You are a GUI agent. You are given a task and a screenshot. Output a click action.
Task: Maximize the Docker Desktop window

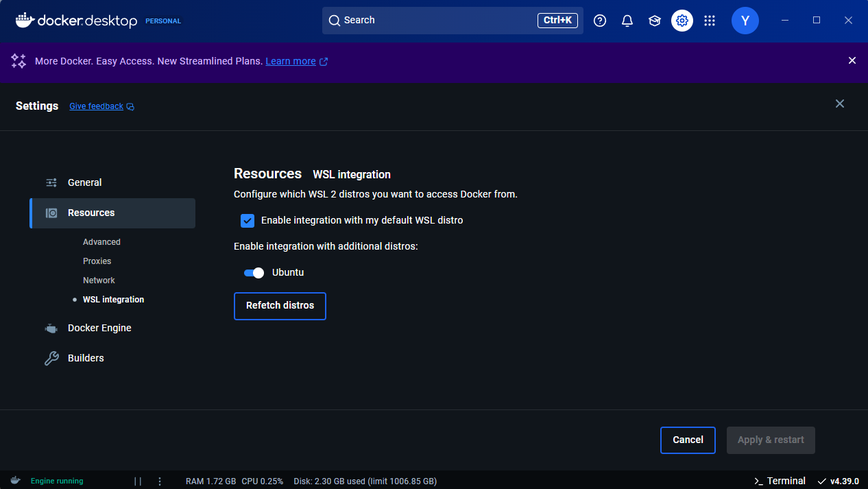pos(817,21)
